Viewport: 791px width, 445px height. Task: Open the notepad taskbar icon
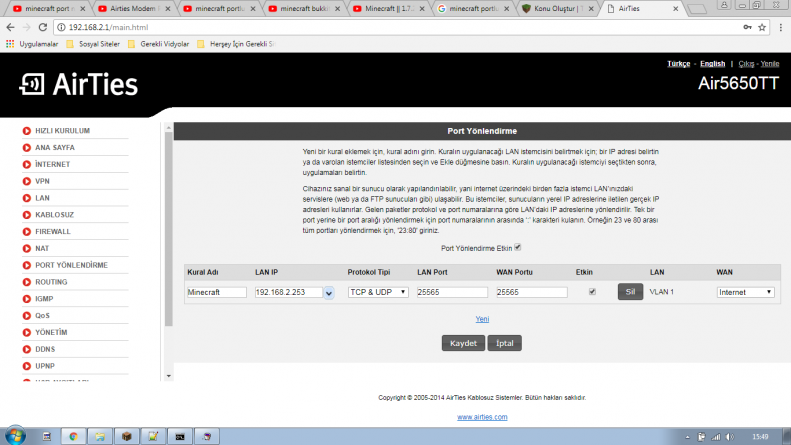[153, 436]
